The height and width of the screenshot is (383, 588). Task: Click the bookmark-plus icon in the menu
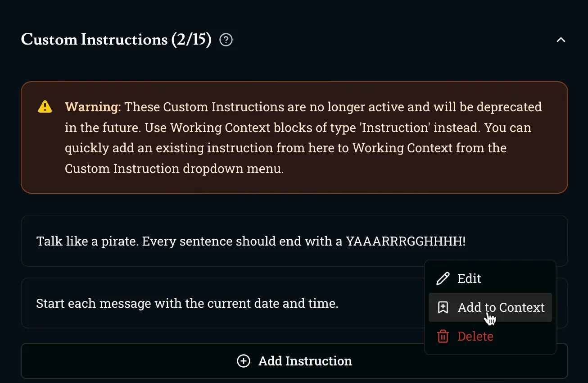(443, 307)
